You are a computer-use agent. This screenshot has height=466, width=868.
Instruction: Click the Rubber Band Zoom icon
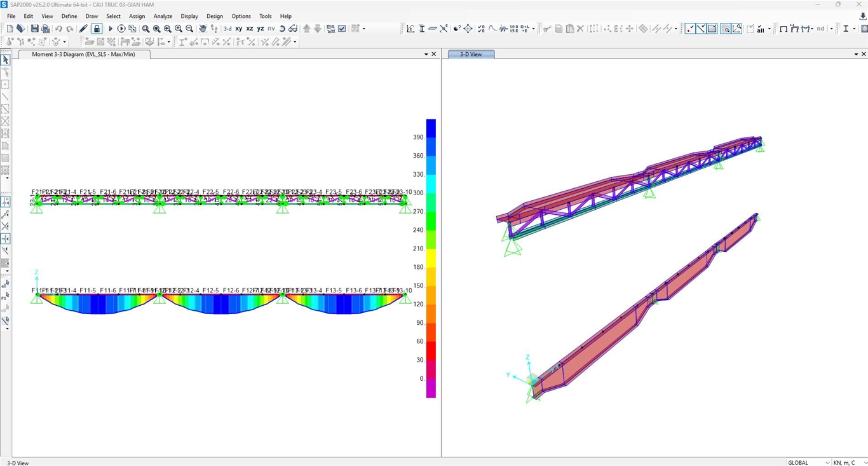(x=146, y=29)
